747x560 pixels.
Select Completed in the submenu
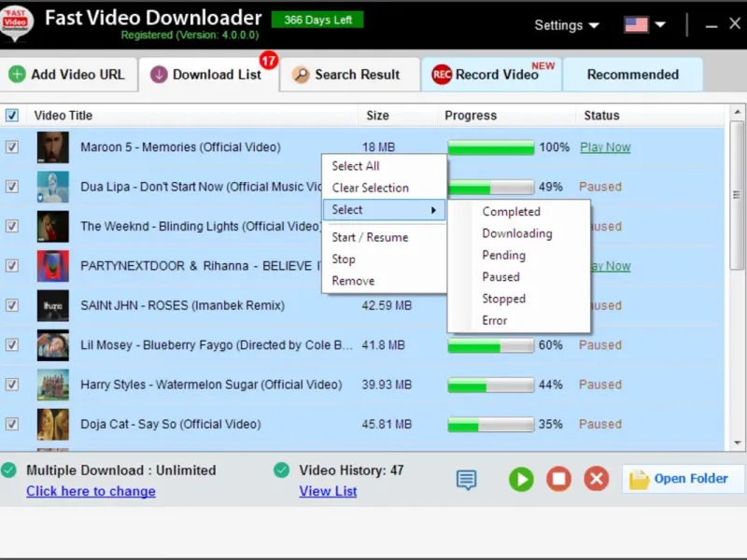(x=519, y=212)
